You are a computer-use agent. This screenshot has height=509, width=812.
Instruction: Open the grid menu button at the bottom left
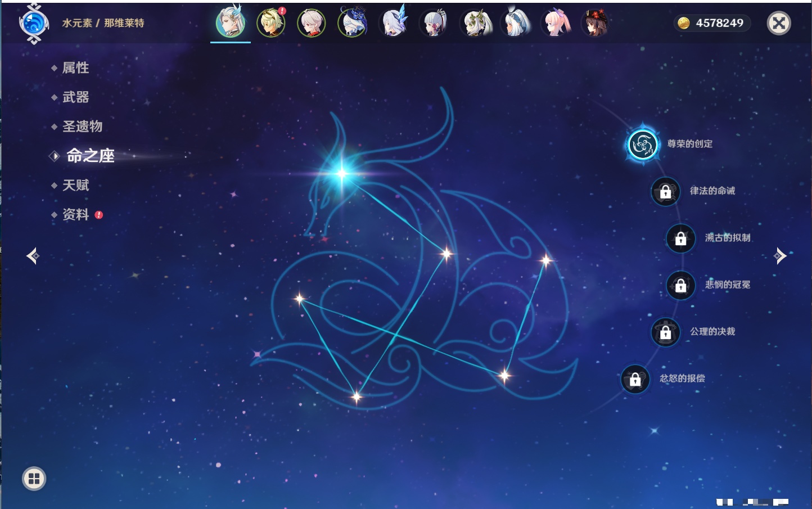click(x=34, y=479)
